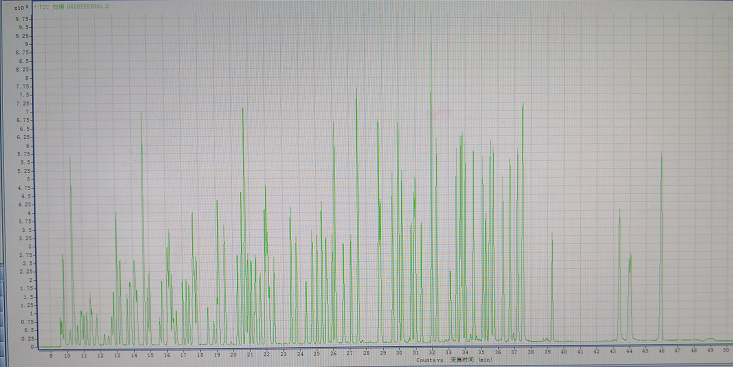Select the peak near 26 minutes
This screenshot has height=367, width=733.
pos(333,231)
